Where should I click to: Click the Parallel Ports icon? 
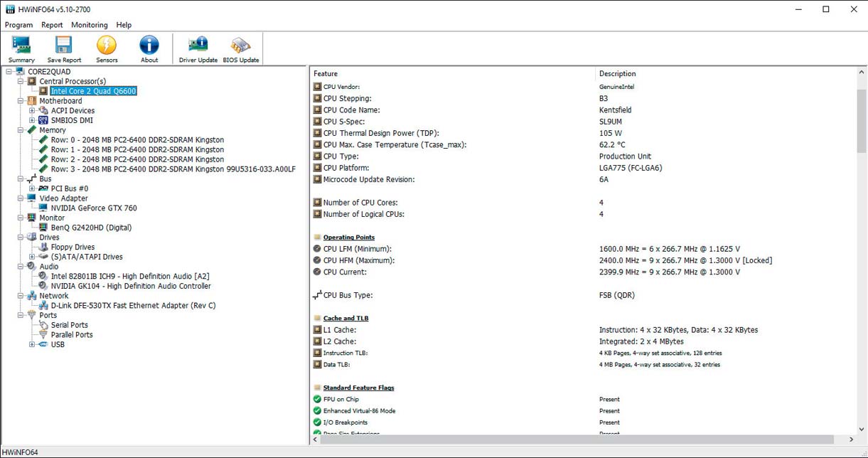point(43,334)
